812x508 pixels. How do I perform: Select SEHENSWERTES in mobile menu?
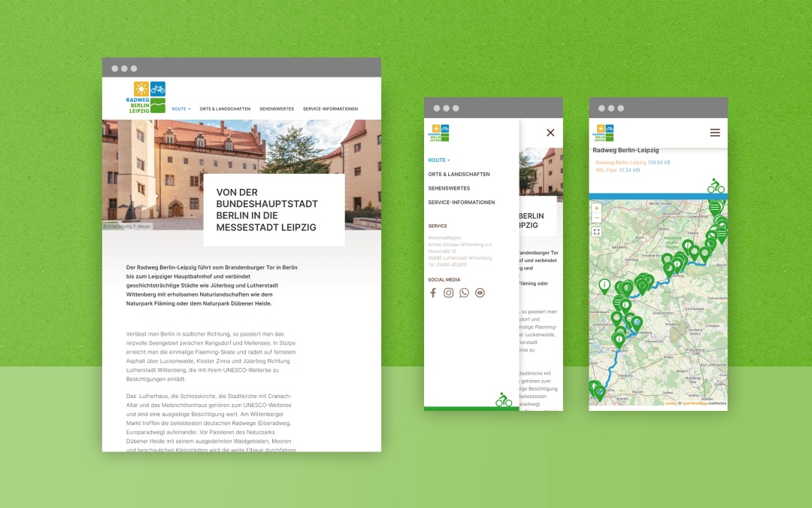[449, 188]
